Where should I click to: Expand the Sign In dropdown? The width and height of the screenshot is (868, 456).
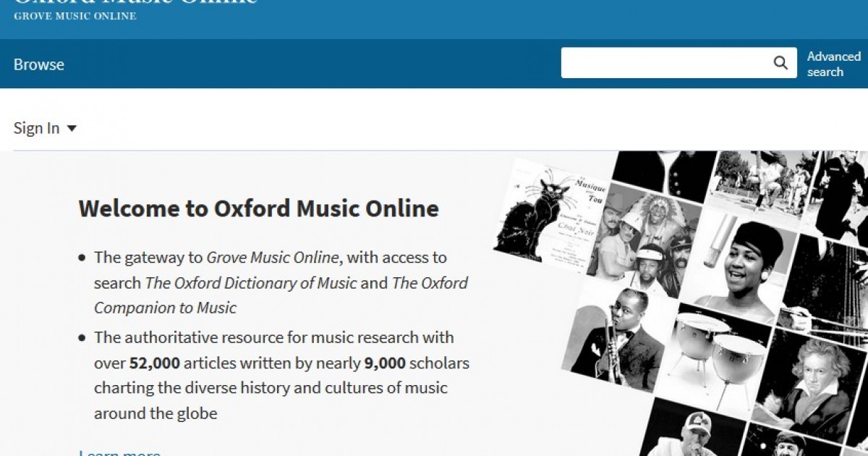(45, 128)
